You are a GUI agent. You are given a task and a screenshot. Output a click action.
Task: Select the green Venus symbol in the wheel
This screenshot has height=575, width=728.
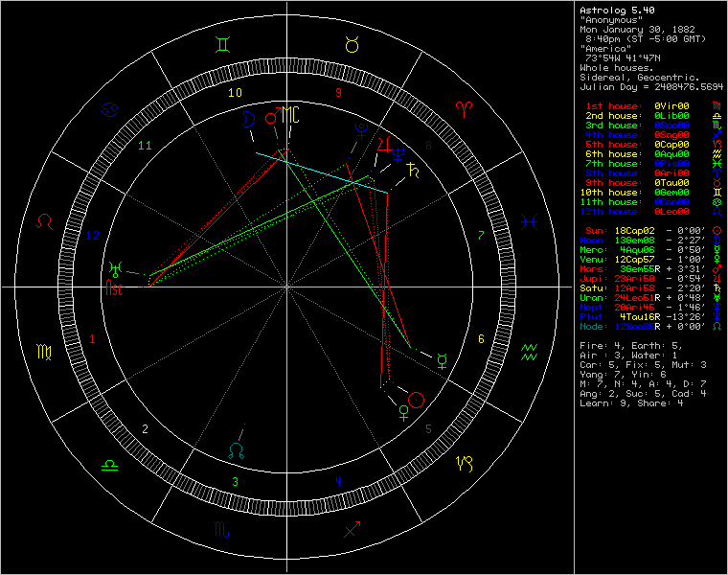404,413
